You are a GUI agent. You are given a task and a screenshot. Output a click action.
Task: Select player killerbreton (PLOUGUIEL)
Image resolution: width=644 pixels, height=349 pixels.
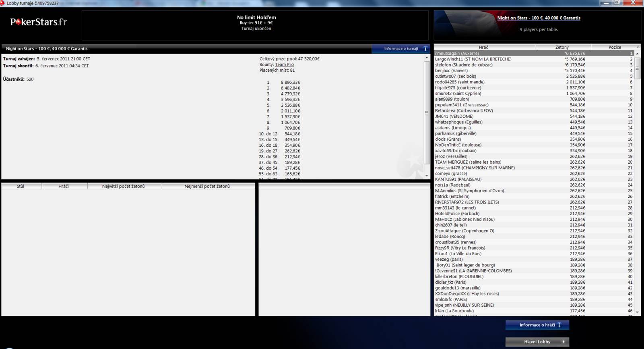(x=534, y=276)
